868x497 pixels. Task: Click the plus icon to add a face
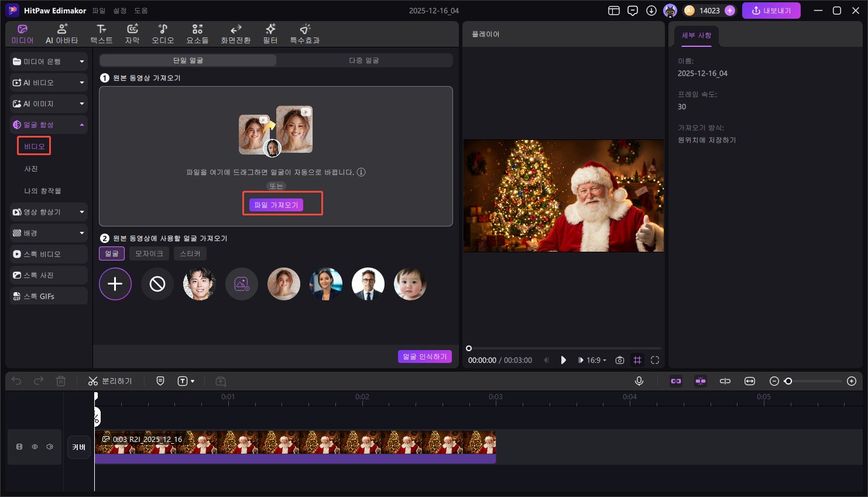[x=115, y=284]
